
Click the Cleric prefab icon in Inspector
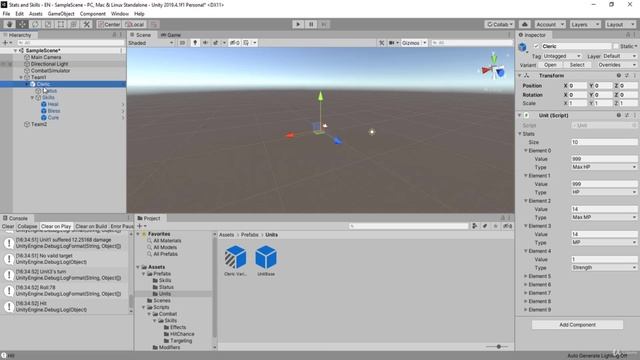(523, 47)
